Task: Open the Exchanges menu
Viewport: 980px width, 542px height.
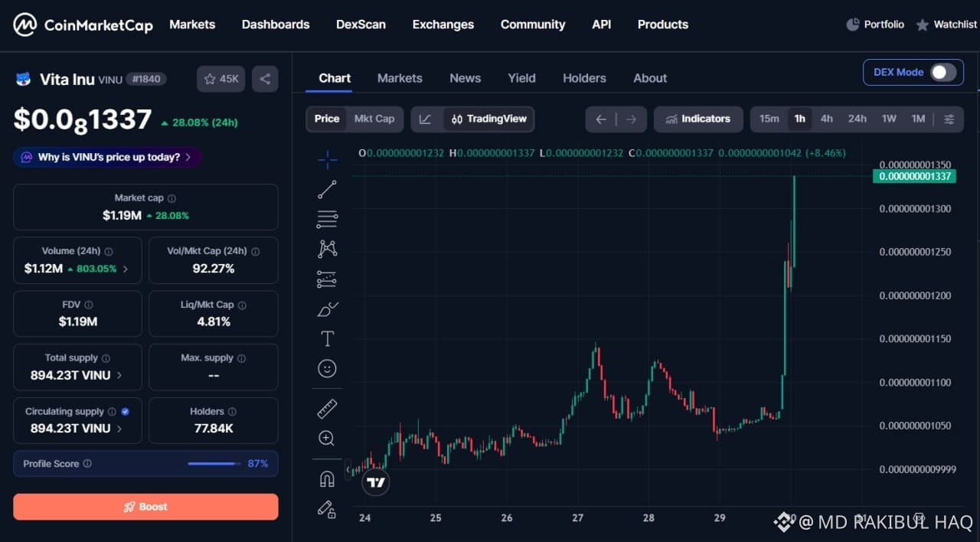Action: 443,24
